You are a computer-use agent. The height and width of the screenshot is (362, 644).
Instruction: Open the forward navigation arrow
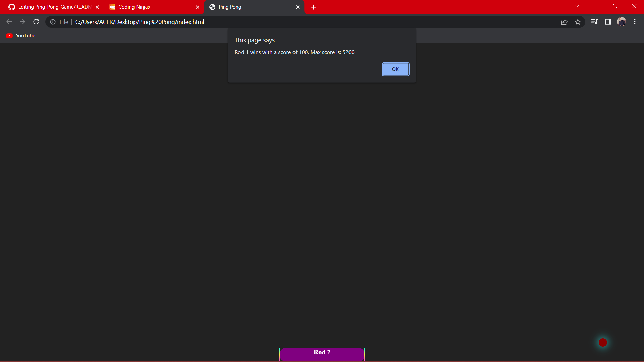(22, 22)
